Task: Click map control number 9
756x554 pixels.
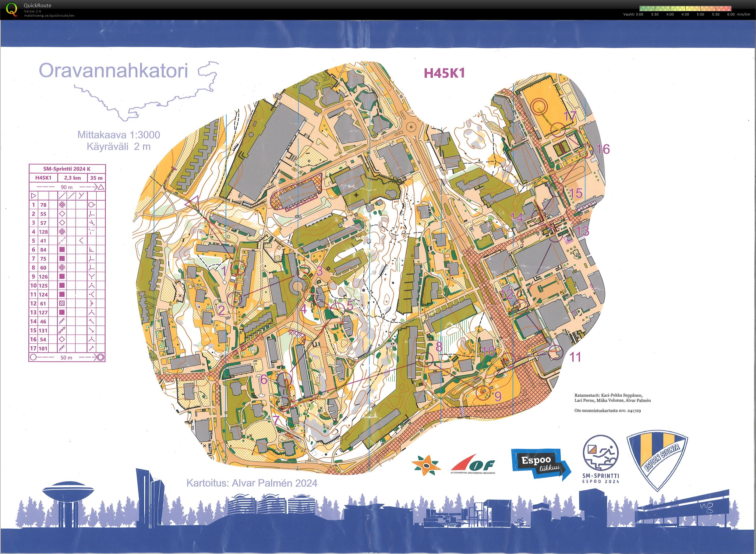Action: [498, 396]
